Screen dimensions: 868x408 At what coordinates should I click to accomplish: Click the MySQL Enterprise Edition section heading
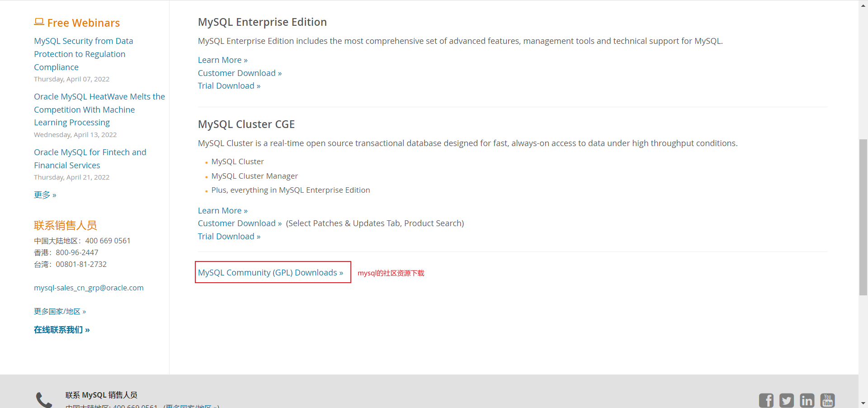pyautogui.click(x=262, y=22)
